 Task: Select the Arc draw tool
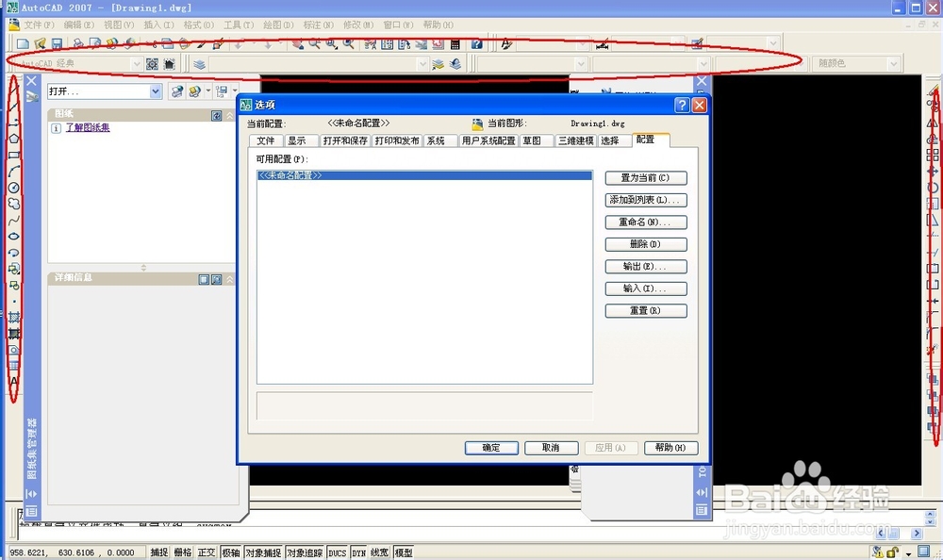click(x=14, y=172)
